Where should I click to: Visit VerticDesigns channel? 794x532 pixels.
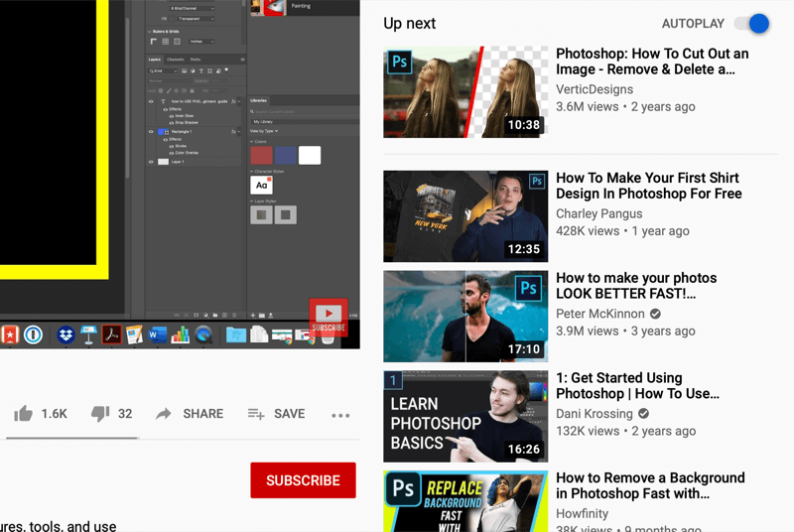[x=595, y=89]
